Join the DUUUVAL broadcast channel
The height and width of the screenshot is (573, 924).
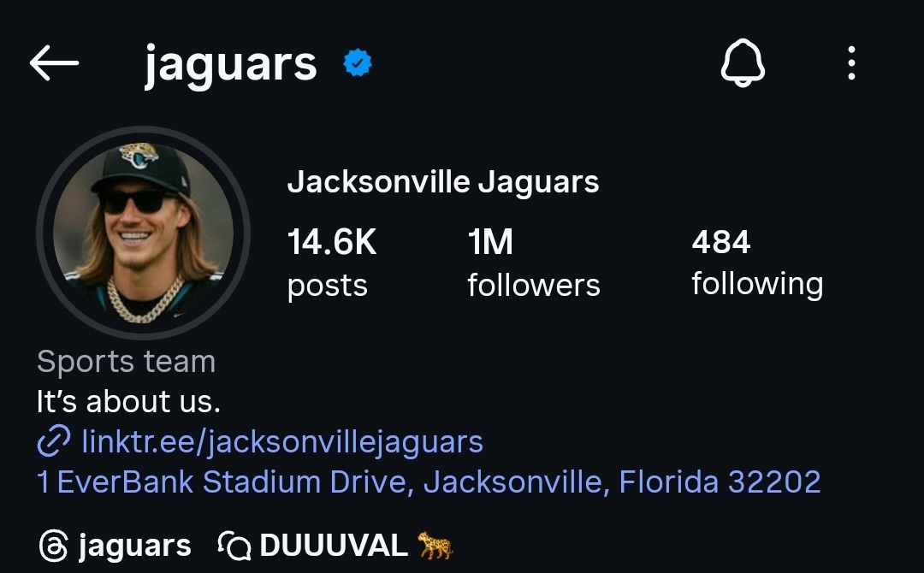tap(334, 546)
